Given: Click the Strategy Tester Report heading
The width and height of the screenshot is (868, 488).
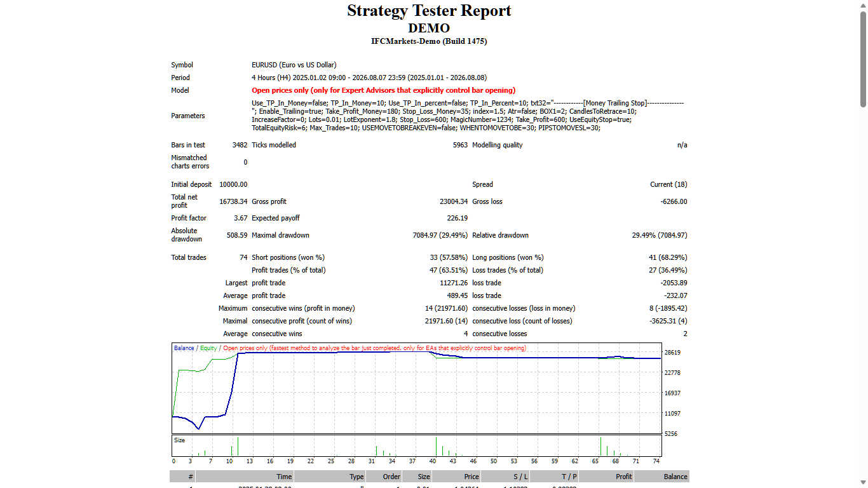Looking at the screenshot, I should point(429,11).
